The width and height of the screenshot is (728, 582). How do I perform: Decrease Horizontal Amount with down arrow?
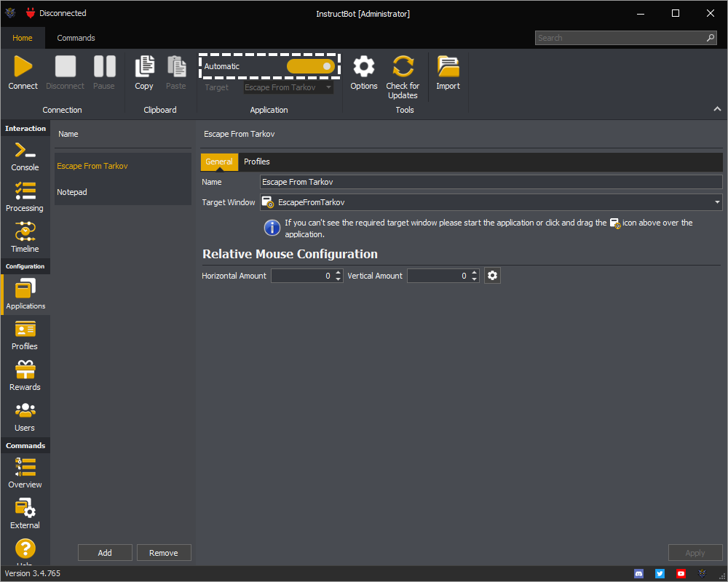point(338,279)
